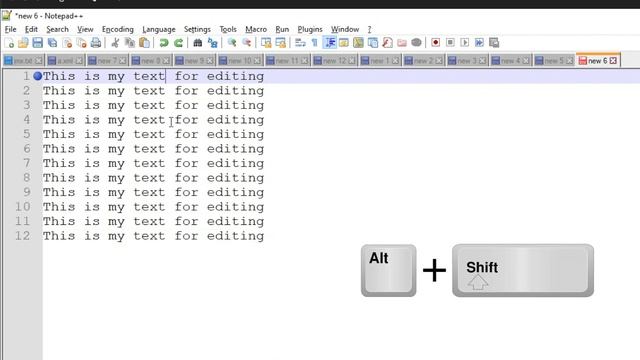The image size is (640, 360).
Task: Click the Close document toolbar icon
Action: [x=67, y=42]
